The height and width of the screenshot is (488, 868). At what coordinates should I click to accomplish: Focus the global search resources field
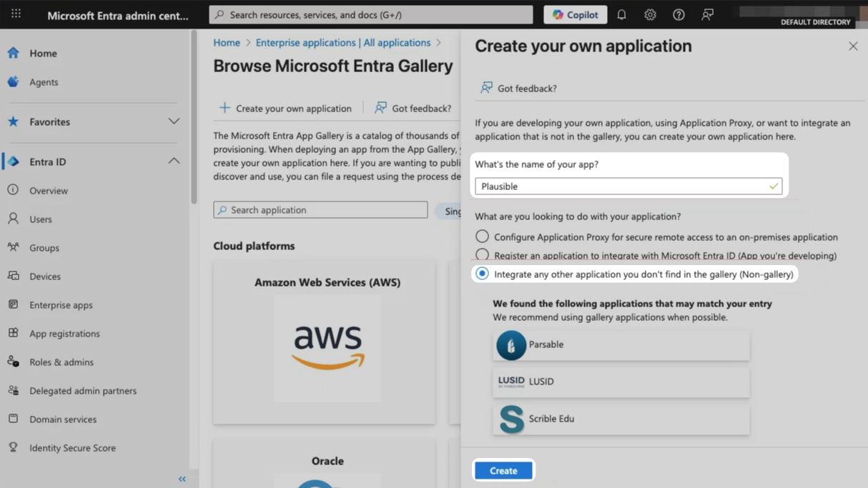(x=371, y=14)
